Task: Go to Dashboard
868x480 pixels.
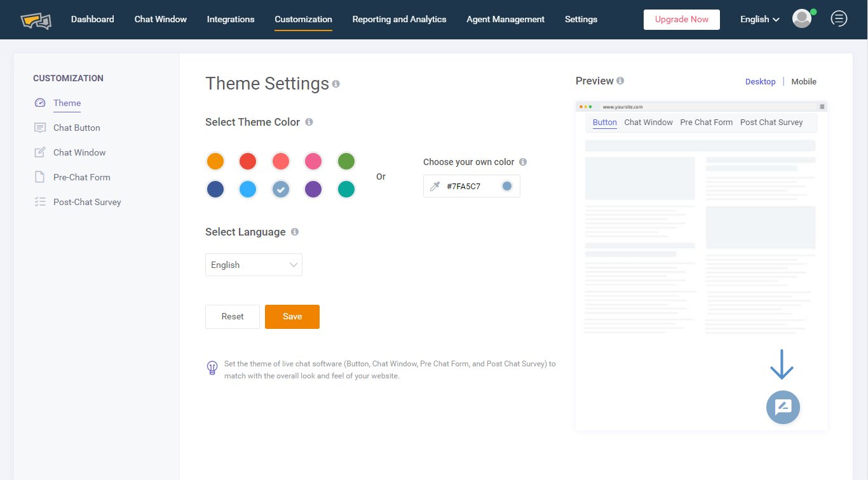Action: coord(93,19)
